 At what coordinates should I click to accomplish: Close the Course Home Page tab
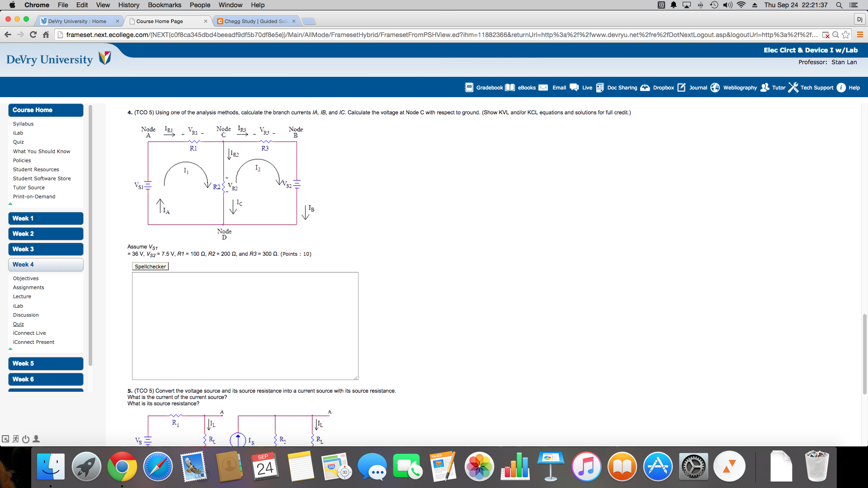coord(206,21)
